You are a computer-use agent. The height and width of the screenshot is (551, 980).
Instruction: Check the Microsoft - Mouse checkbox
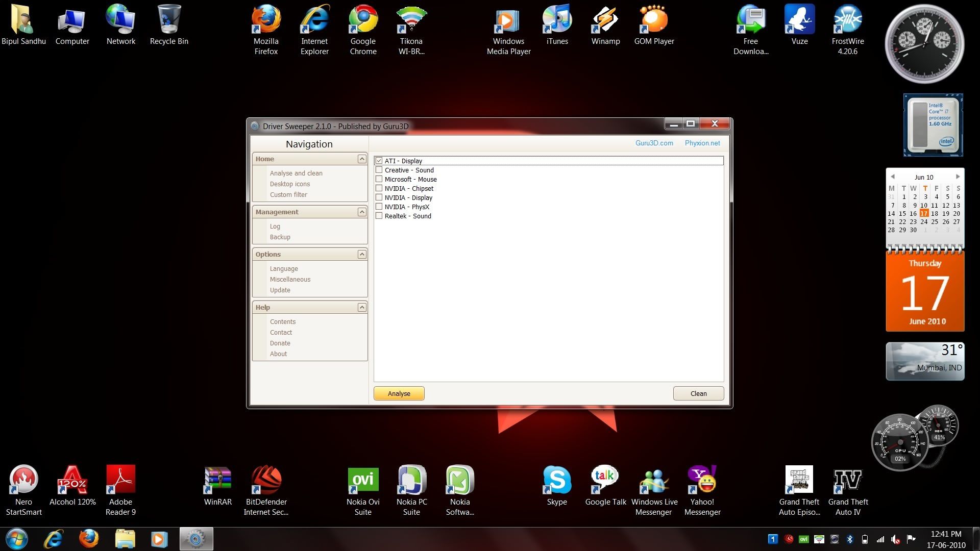click(x=379, y=179)
